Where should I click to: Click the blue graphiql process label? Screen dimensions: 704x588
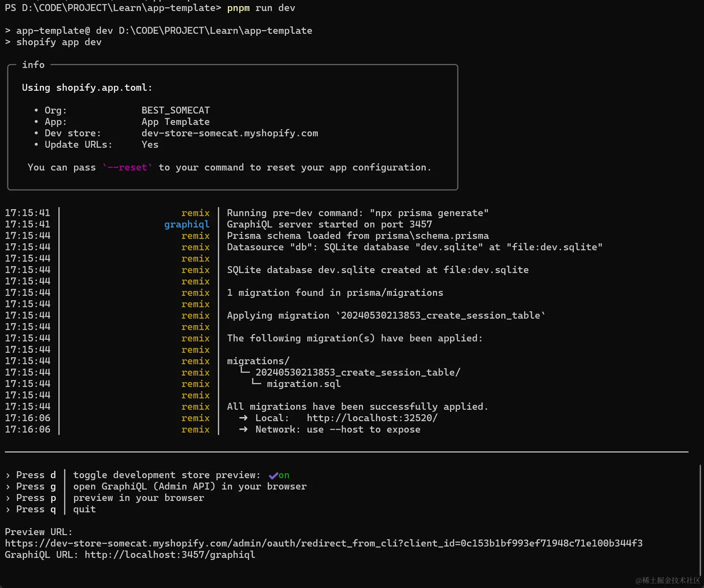(x=187, y=224)
